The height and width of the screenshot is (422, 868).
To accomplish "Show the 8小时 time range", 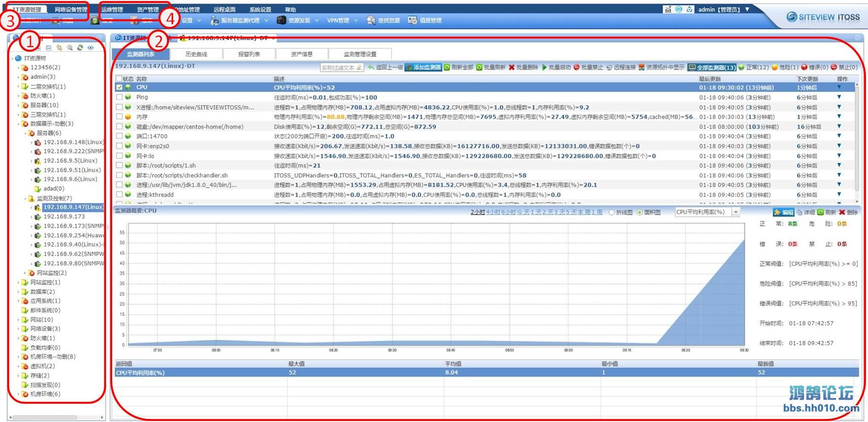I will 509,212.
